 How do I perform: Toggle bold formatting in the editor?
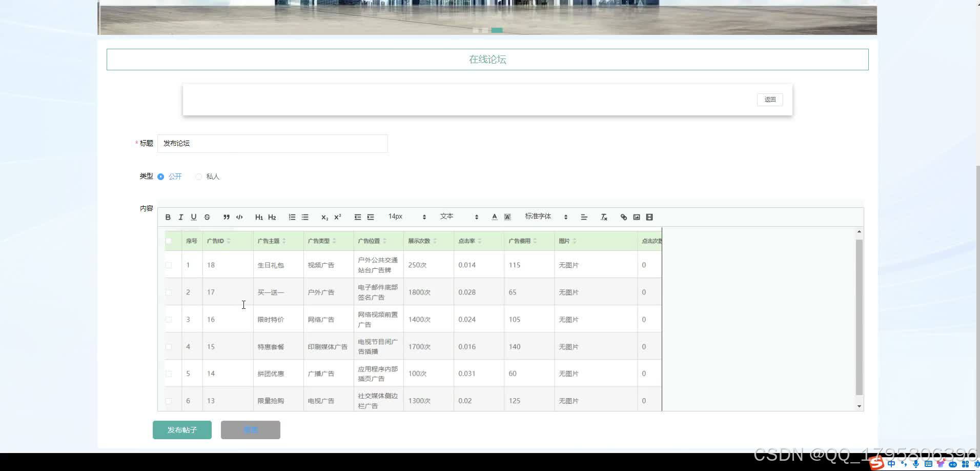pos(168,217)
